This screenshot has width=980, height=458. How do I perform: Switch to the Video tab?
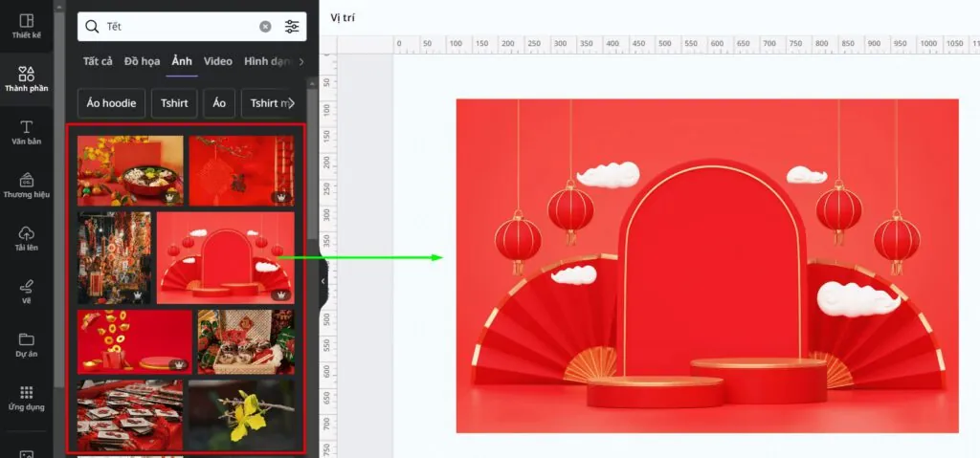(217, 61)
